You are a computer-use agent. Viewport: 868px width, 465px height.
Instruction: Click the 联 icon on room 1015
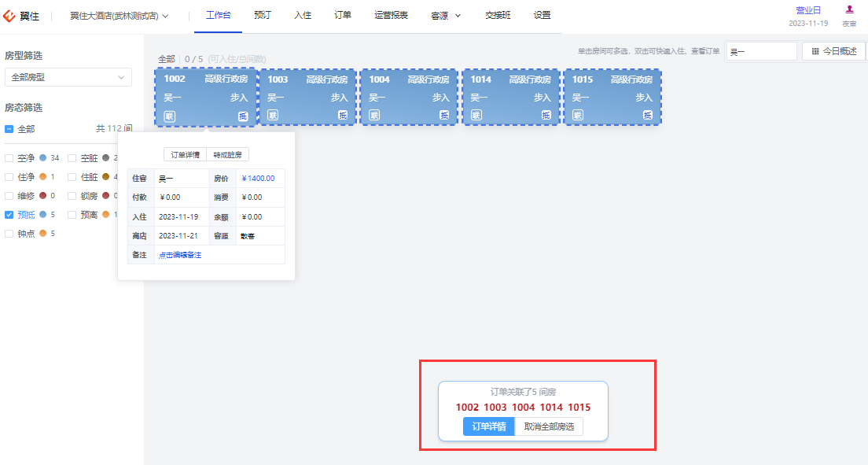click(x=577, y=116)
